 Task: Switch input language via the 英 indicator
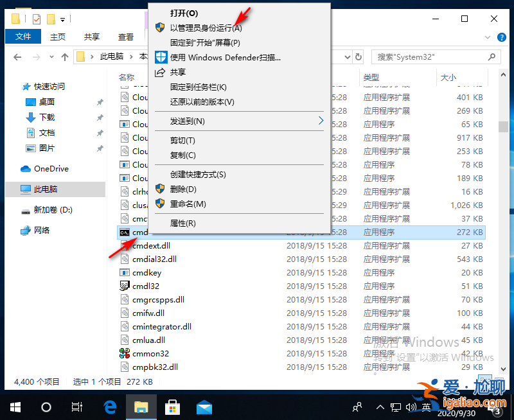coord(425,407)
